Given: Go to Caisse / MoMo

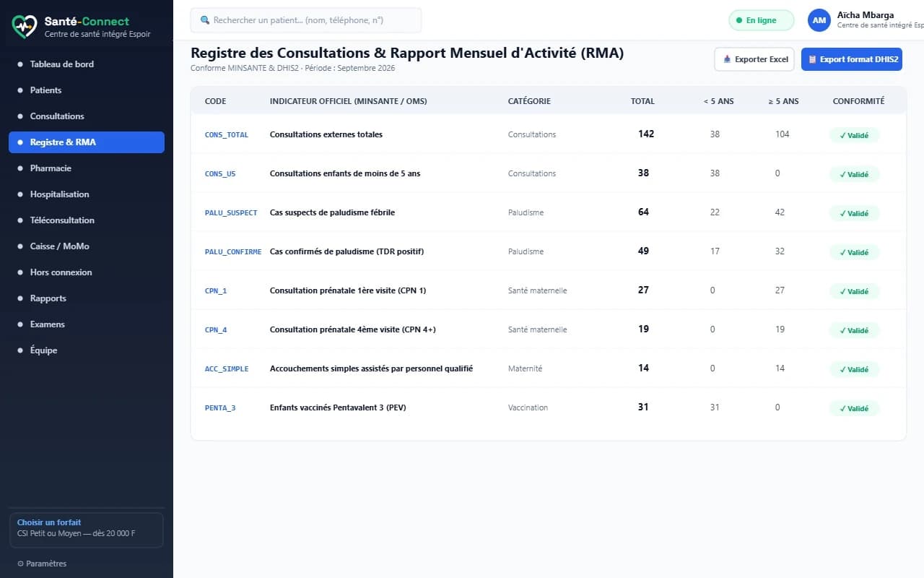Looking at the screenshot, I should [87, 246].
